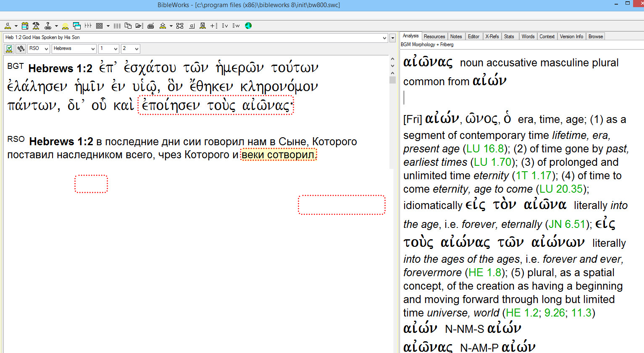Follow the 9.26 reference link

point(555,313)
